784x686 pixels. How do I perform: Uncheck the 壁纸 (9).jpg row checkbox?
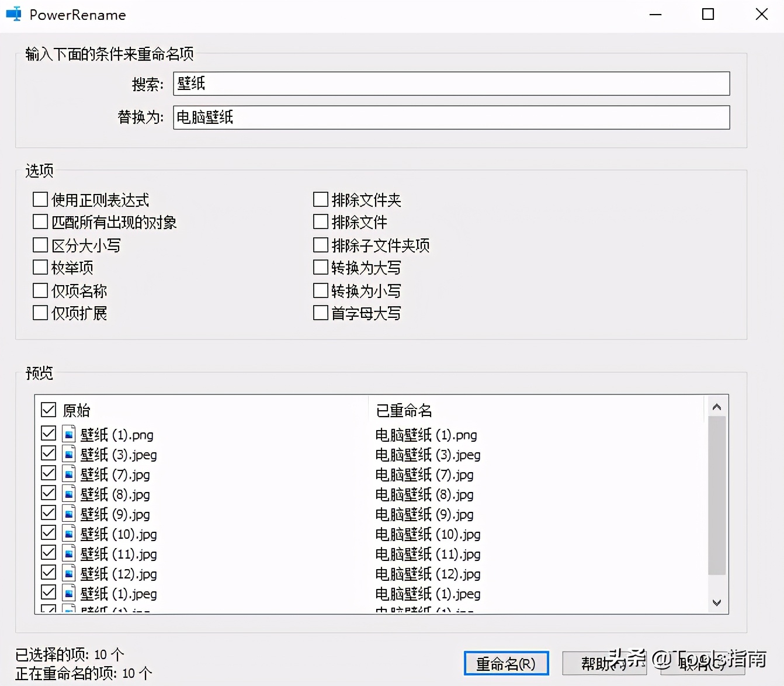coord(48,513)
